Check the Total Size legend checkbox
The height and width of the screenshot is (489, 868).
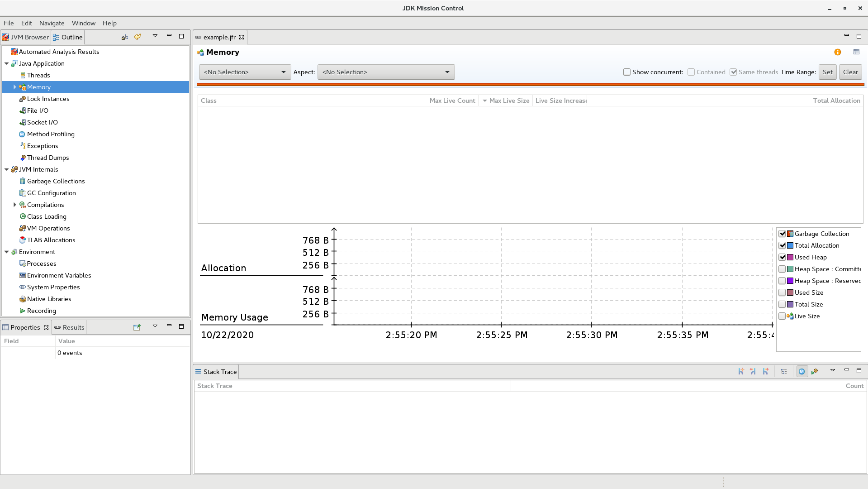coord(782,304)
